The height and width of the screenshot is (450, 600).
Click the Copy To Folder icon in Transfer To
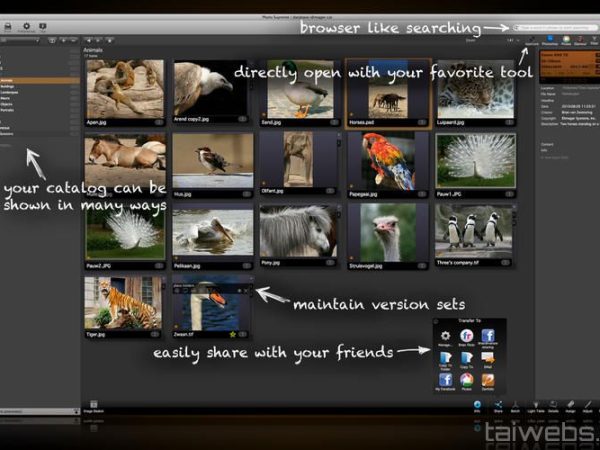pyautogui.click(x=445, y=358)
